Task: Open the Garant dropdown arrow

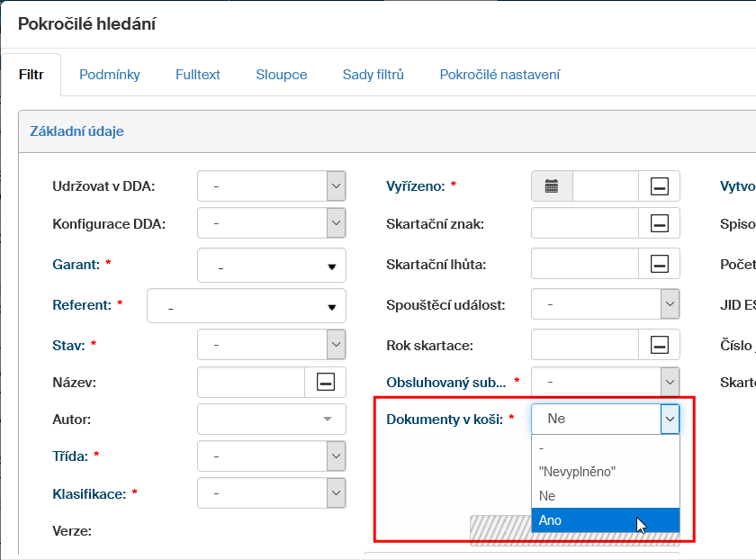Action: (x=331, y=267)
